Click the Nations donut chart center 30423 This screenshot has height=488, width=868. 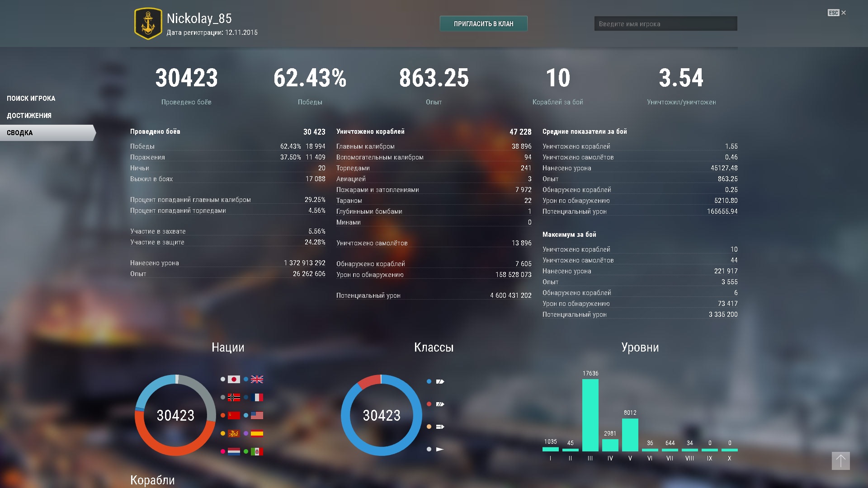(175, 416)
